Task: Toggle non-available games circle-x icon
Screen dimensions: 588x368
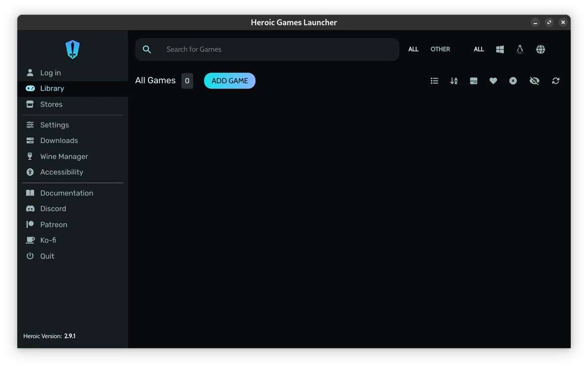Action: coord(513,81)
